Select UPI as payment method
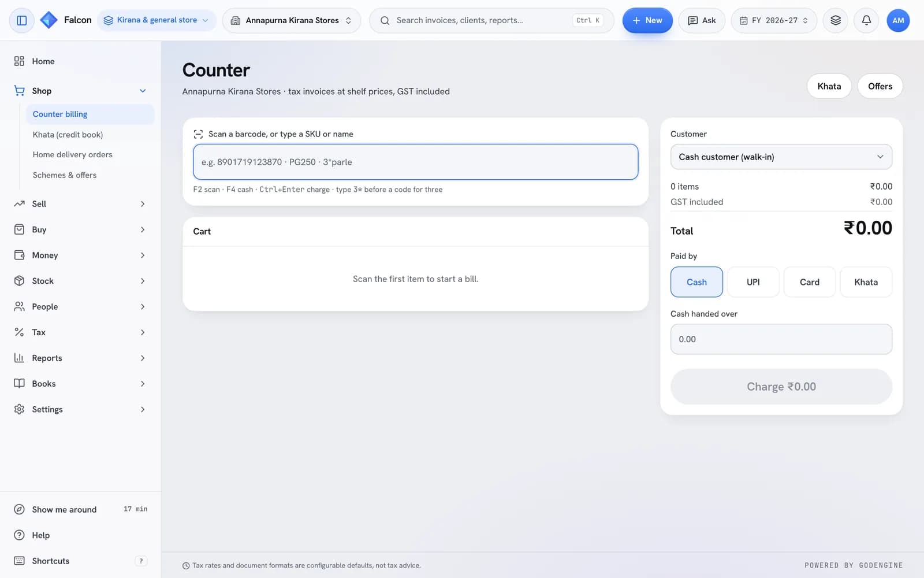Image resolution: width=924 pixels, height=578 pixels. [753, 282]
